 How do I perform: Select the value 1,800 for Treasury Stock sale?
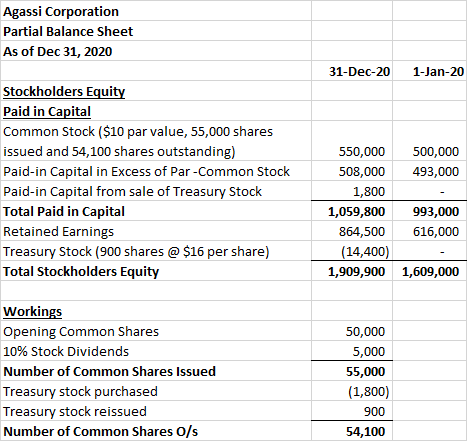pyautogui.click(x=369, y=192)
